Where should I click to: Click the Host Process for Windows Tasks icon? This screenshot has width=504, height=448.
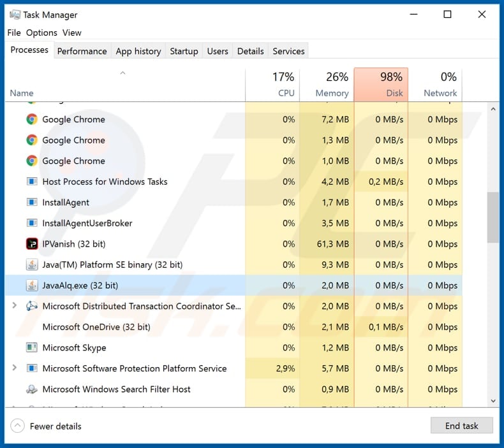pyautogui.click(x=32, y=182)
